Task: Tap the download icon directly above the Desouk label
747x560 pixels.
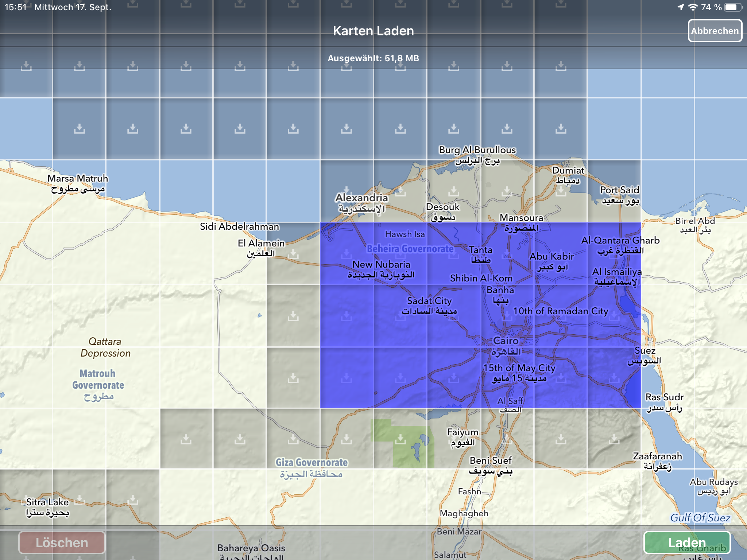Action: click(454, 191)
